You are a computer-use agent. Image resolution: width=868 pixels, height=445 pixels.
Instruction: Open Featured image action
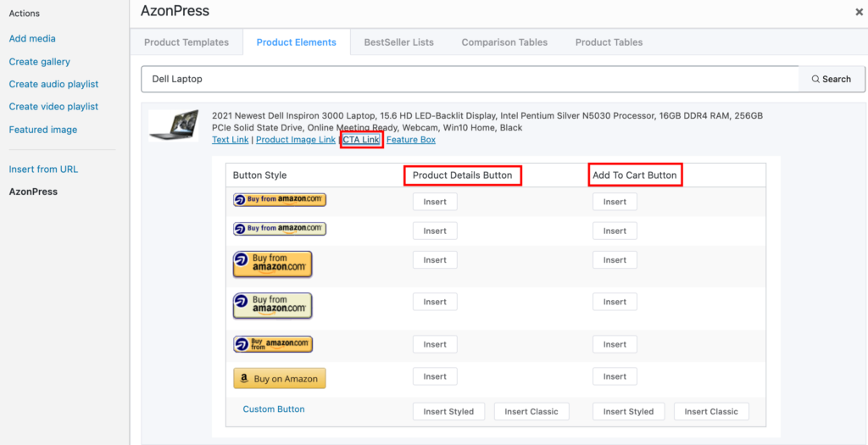tap(43, 130)
